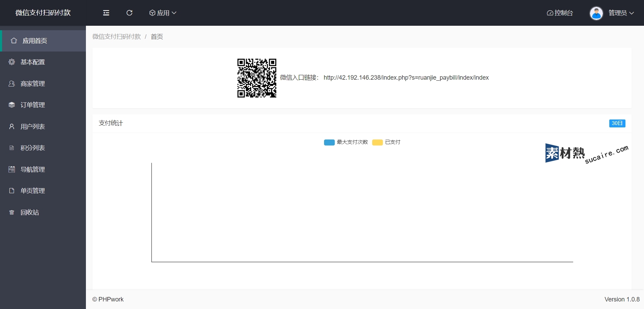Toggle the blue 最大支付次数 legend swatch
This screenshot has height=309, width=644.
[329, 142]
